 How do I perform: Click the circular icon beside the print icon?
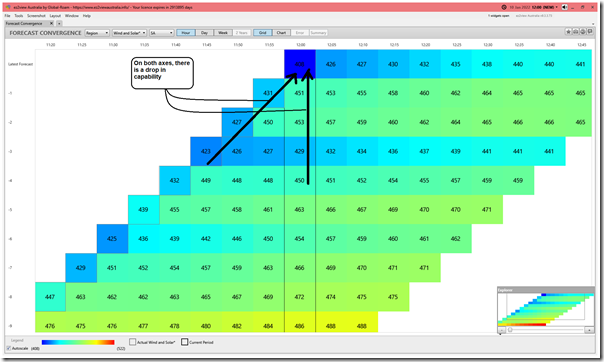tap(583, 32)
